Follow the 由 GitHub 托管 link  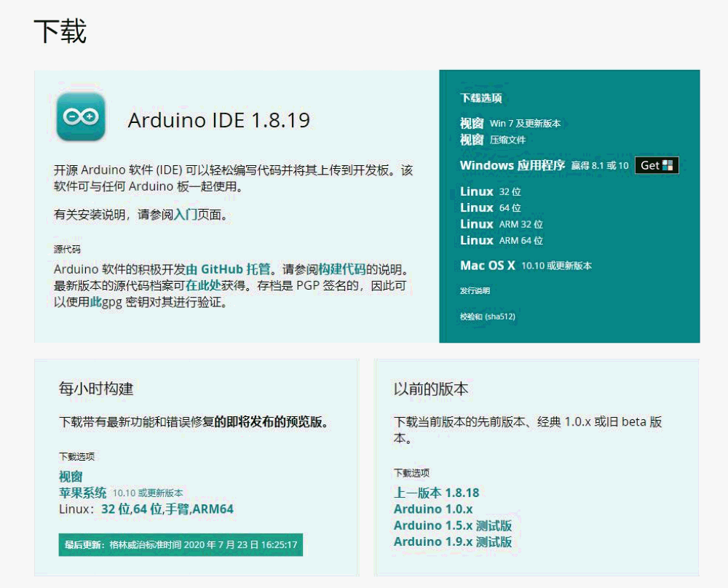click(x=228, y=269)
